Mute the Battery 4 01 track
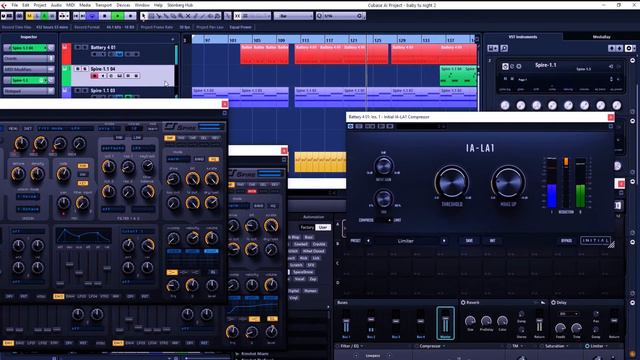The image size is (640, 360). (77, 47)
